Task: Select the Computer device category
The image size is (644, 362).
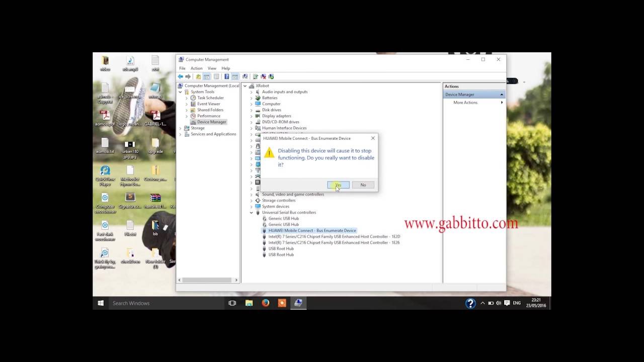Action: click(271, 104)
